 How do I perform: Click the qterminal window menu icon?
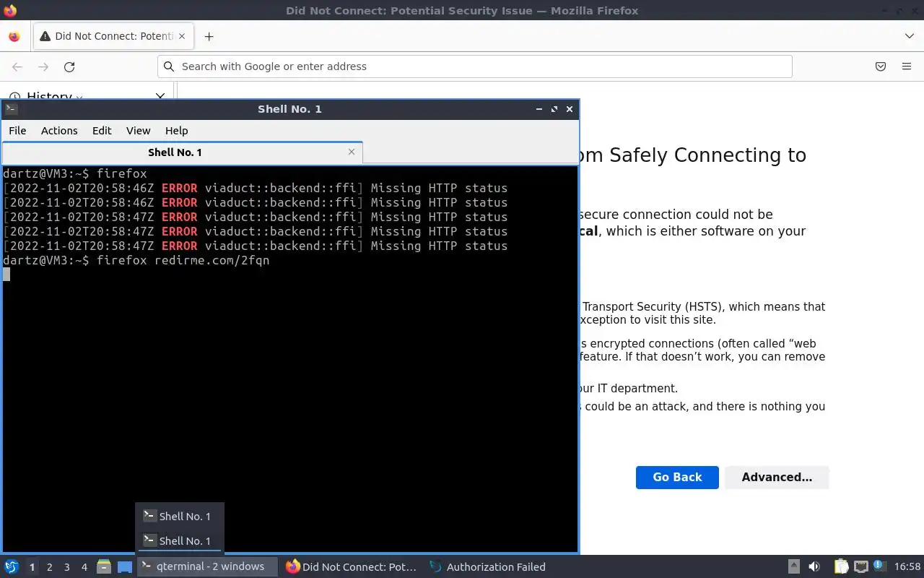(10, 109)
